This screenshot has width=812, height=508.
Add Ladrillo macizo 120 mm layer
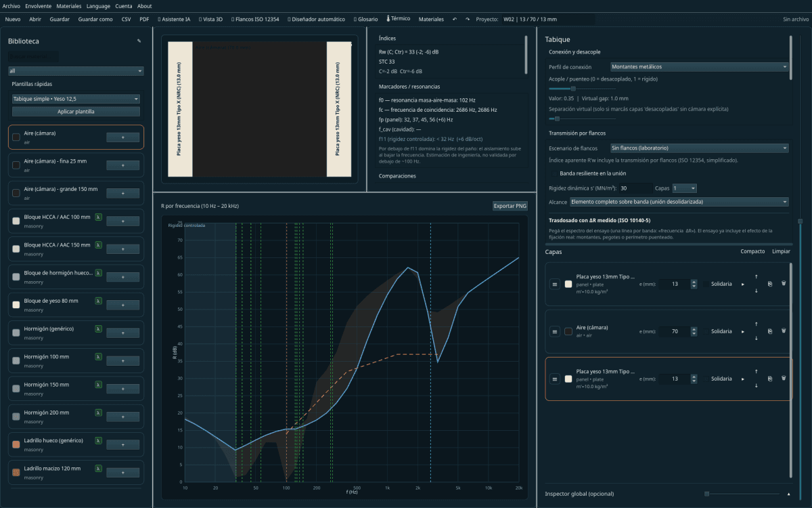(x=123, y=472)
